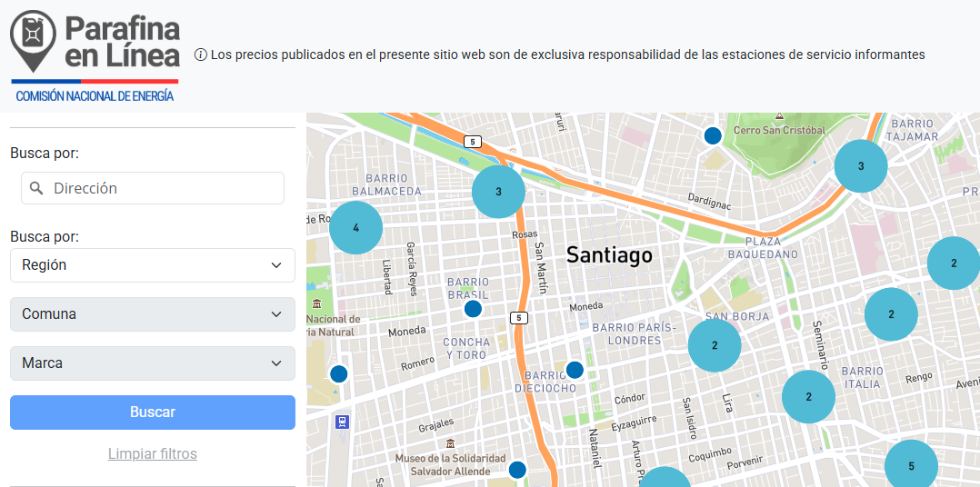Click the Buscar button
The height and width of the screenshot is (487, 980).
click(153, 412)
